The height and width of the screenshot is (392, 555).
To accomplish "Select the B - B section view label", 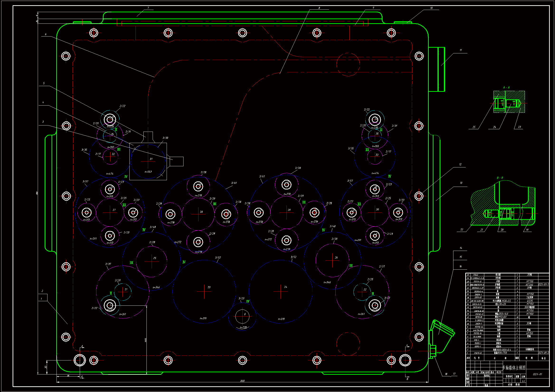I will pos(500,178).
